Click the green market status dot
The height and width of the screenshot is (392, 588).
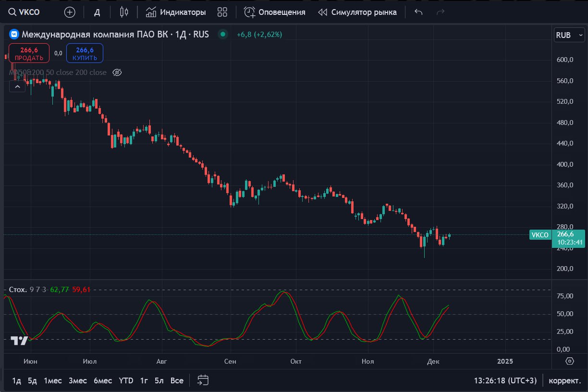222,34
